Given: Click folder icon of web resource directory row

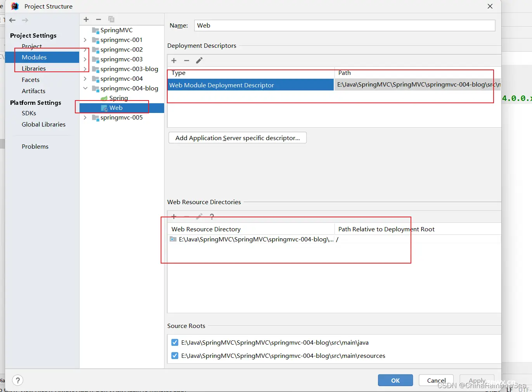Looking at the screenshot, I should (173, 239).
